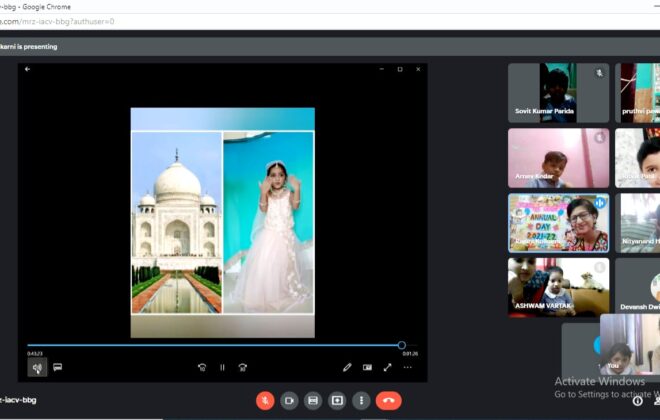Image resolution: width=660 pixels, height=420 pixels.
Task: Click the elapsed time label of the video
Action: [x=35, y=354]
